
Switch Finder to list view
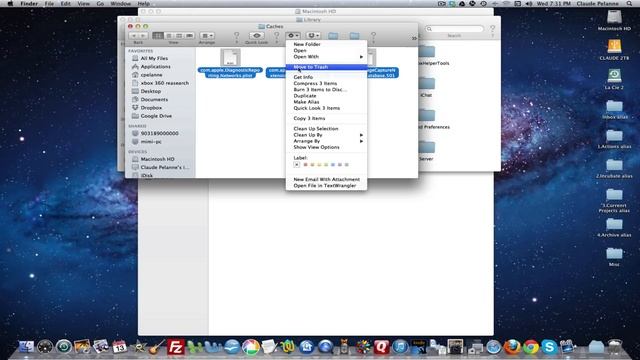tap(169, 36)
